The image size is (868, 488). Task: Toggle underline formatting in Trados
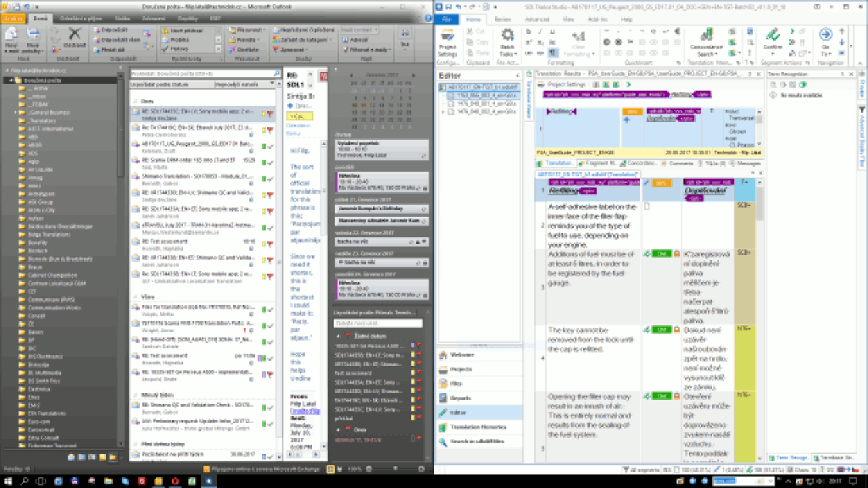pos(552,32)
